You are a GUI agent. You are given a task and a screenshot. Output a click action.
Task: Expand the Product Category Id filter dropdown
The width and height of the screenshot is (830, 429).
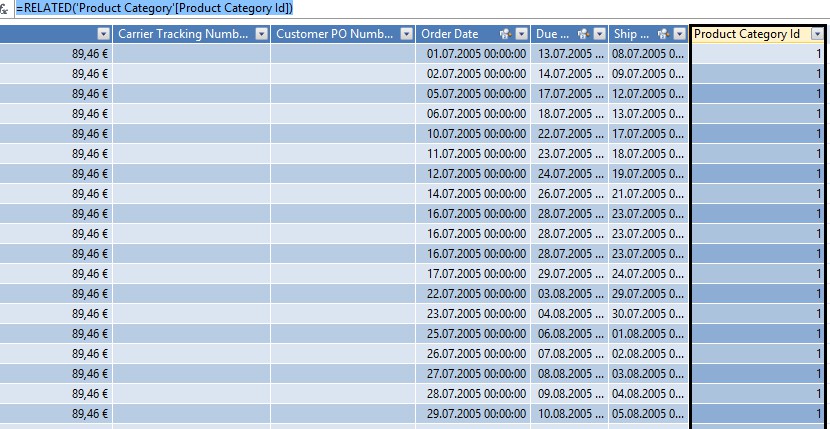coord(817,34)
